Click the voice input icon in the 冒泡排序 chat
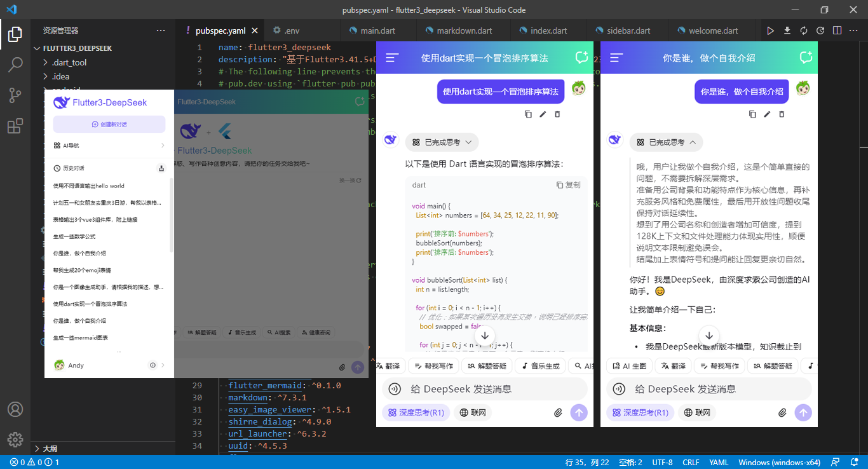Image resolution: width=868 pixels, height=469 pixels. (395, 389)
